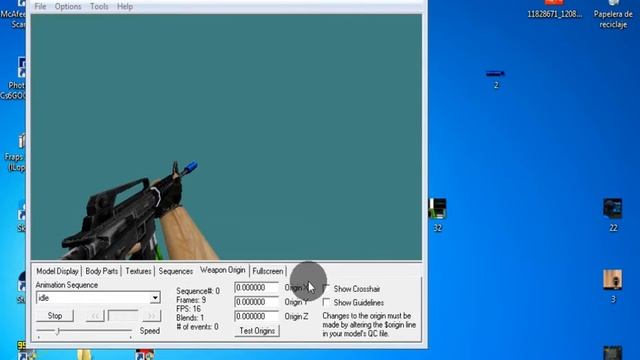This screenshot has height=360, width=640.
Task: Select the Weapon Origin tab
Action: pyautogui.click(x=222, y=270)
